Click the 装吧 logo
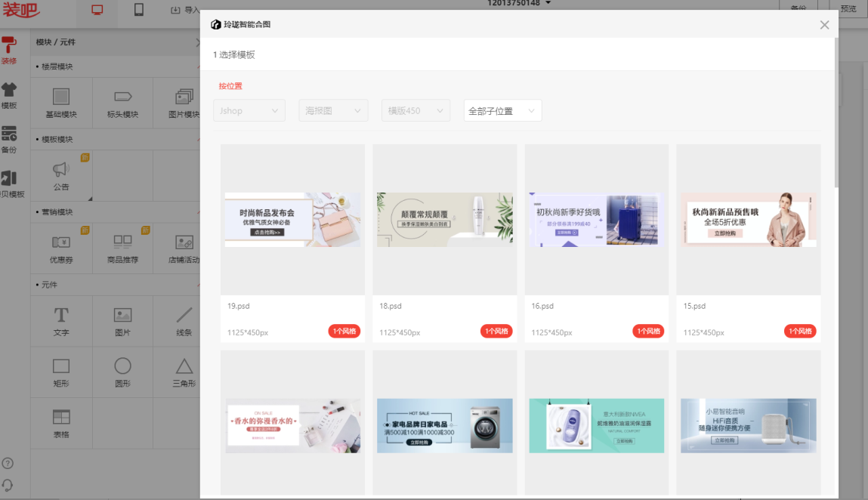868x500 pixels. (x=21, y=10)
